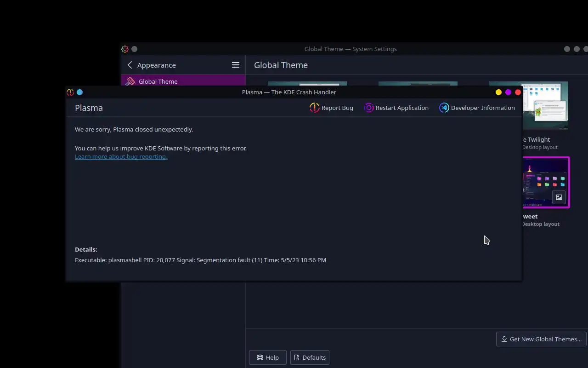Click the Details executable plasmashell line
The image size is (588, 368).
pyautogui.click(x=200, y=260)
